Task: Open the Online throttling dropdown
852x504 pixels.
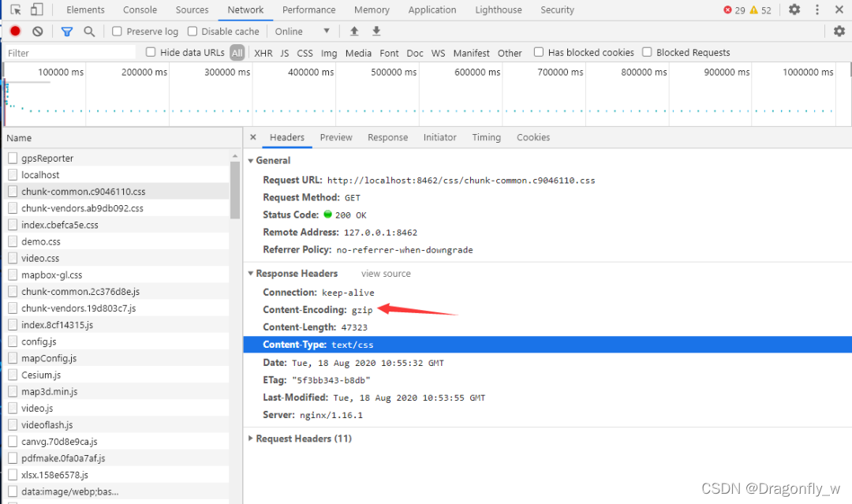Action: pyautogui.click(x=302, y=32)
